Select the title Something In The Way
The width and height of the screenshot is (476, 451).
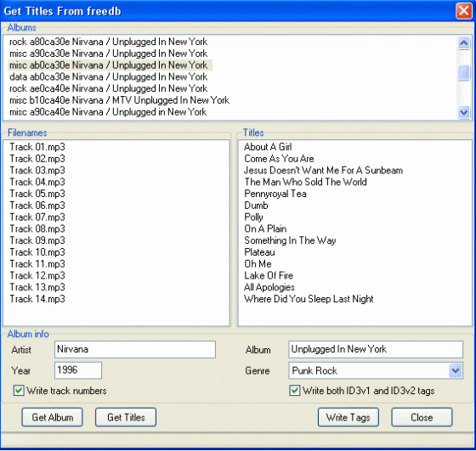point(290,240)
